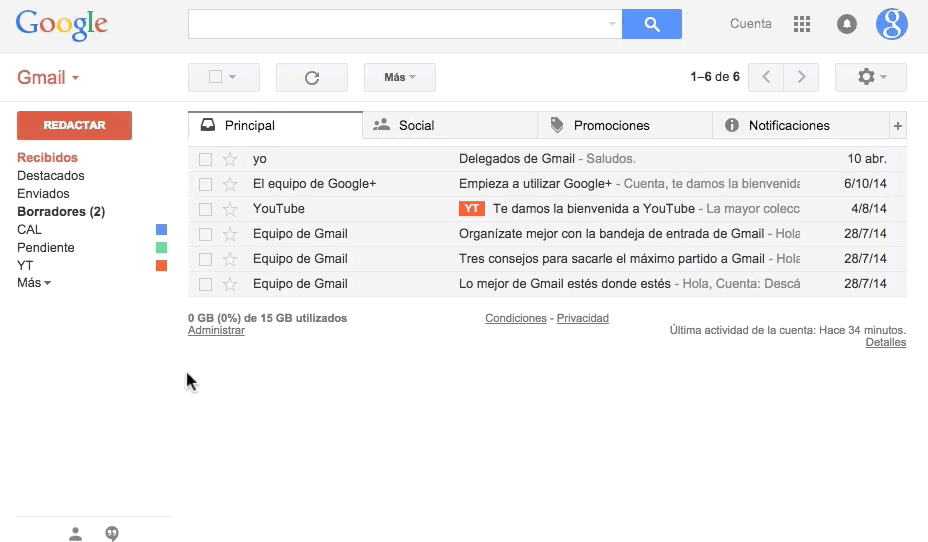Open the Condiciones link
928x542 pixels.
pyautogui.click(x=515, y=318)
